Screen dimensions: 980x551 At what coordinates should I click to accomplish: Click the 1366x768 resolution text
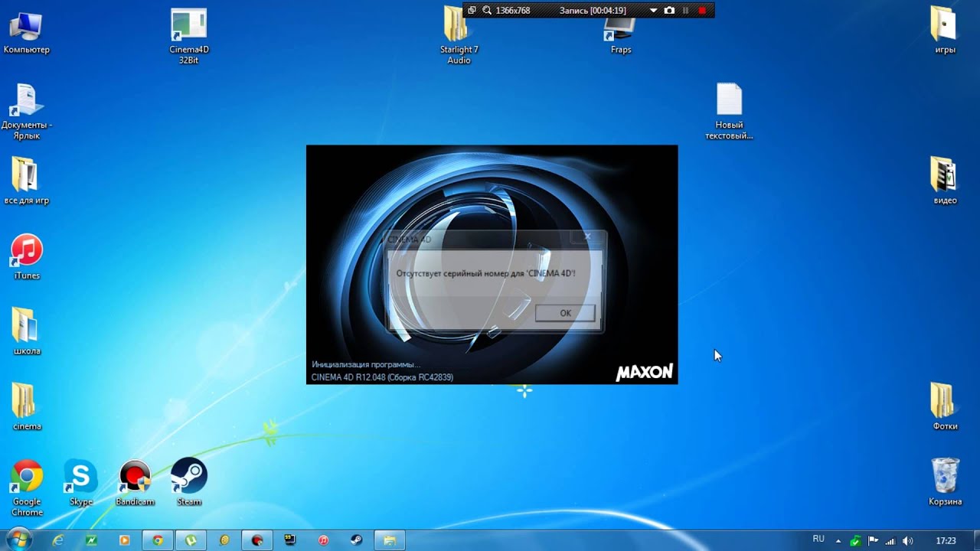coord(513,11)
